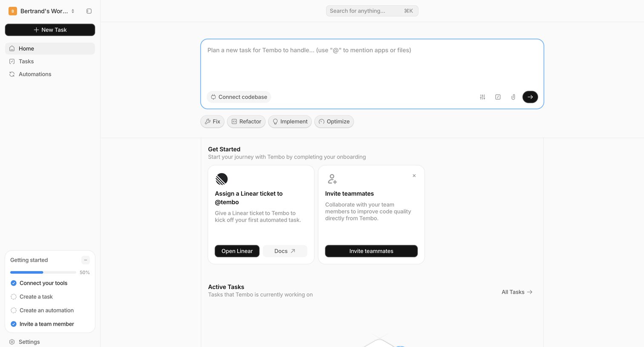Focus the Search for anything field

(x=372, y=11)
